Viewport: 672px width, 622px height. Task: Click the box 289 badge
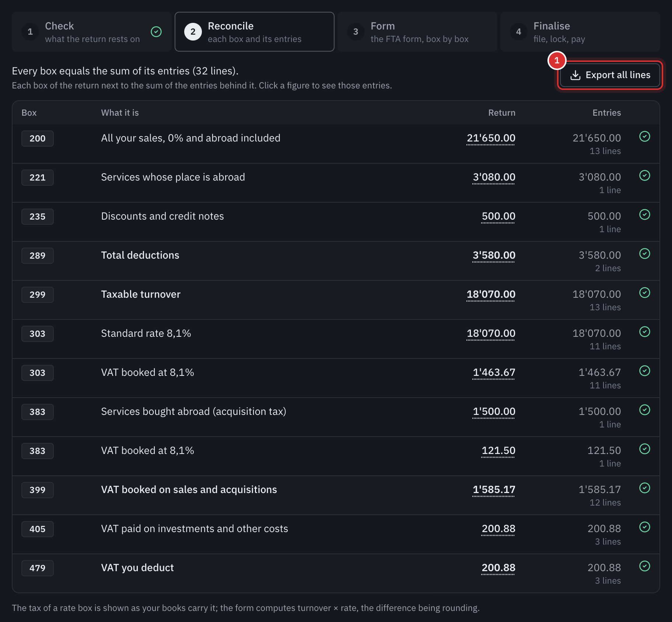(38, 256)
